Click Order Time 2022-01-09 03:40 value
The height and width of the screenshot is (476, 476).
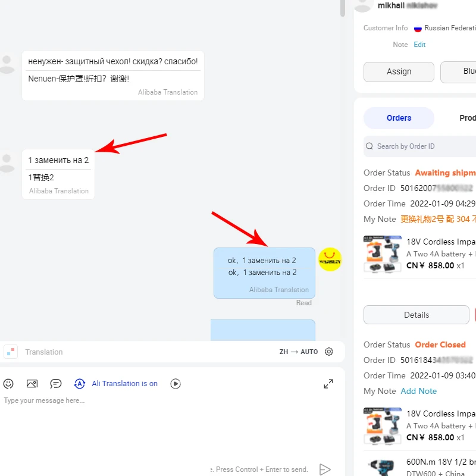443,376
